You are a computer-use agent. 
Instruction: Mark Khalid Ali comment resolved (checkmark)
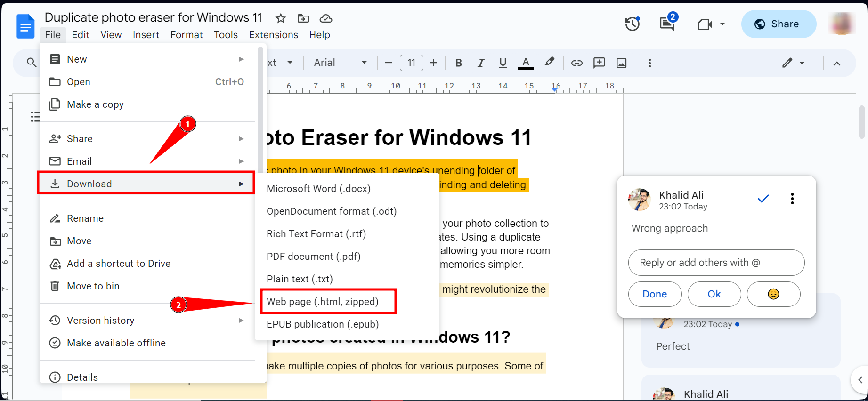click(763, 199)
